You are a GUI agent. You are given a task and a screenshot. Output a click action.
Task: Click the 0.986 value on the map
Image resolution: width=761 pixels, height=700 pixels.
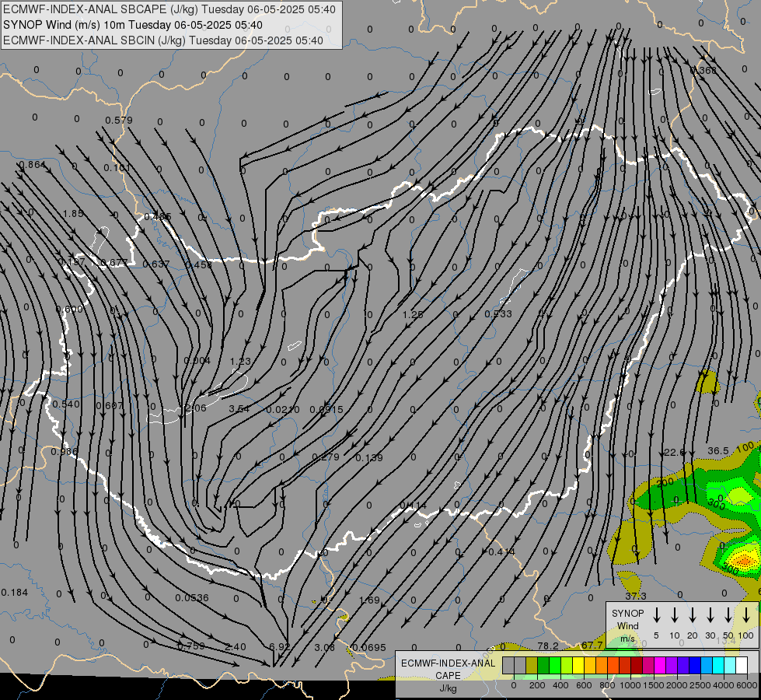coord(64,452)
